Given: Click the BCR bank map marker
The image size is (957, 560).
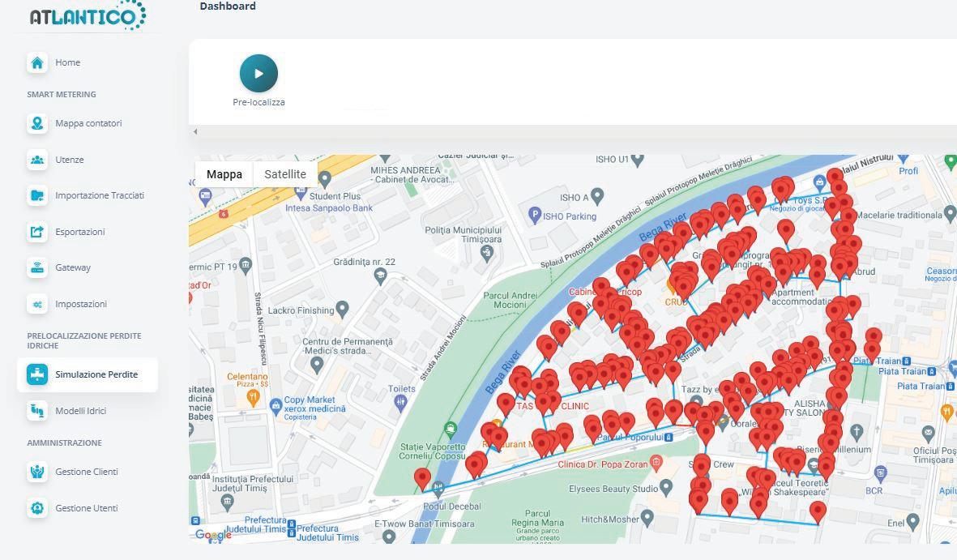Looking at the screenshot, I should click(x=880, y=473).
